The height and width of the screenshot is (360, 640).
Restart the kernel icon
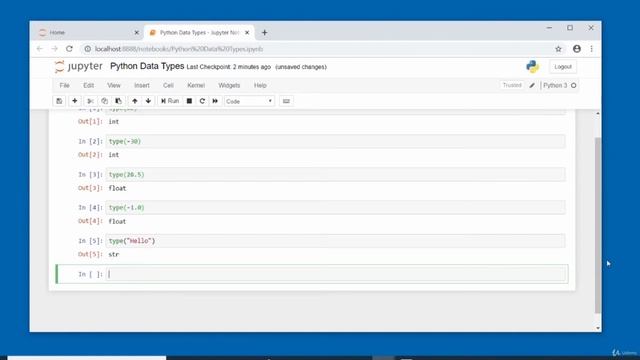pyautogui.click(x=202, y=101)
